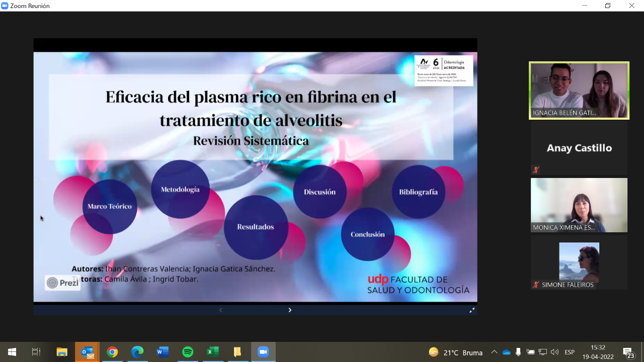Click the Prezi logo badge
644x362 pixels.
click(63, 283)
